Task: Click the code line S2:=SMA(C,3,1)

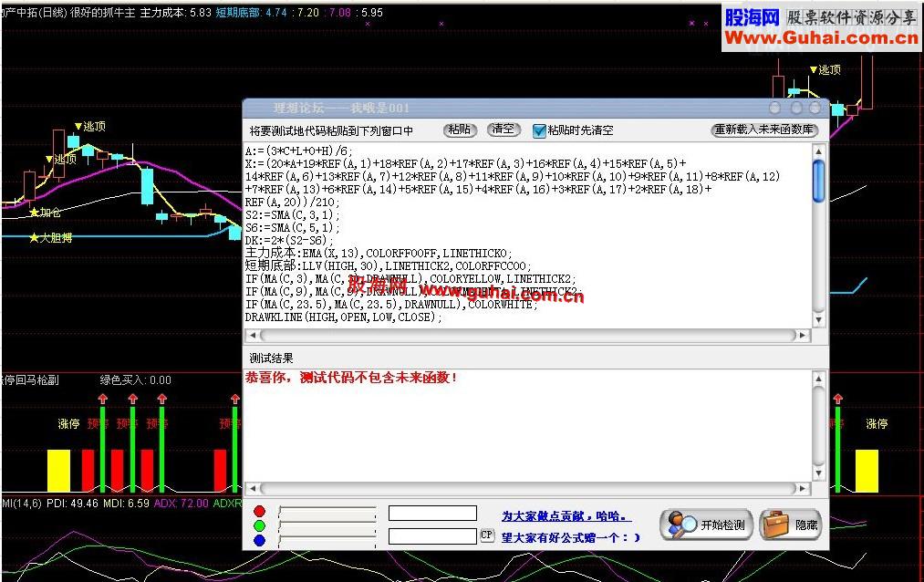Action: coord(292,215)
